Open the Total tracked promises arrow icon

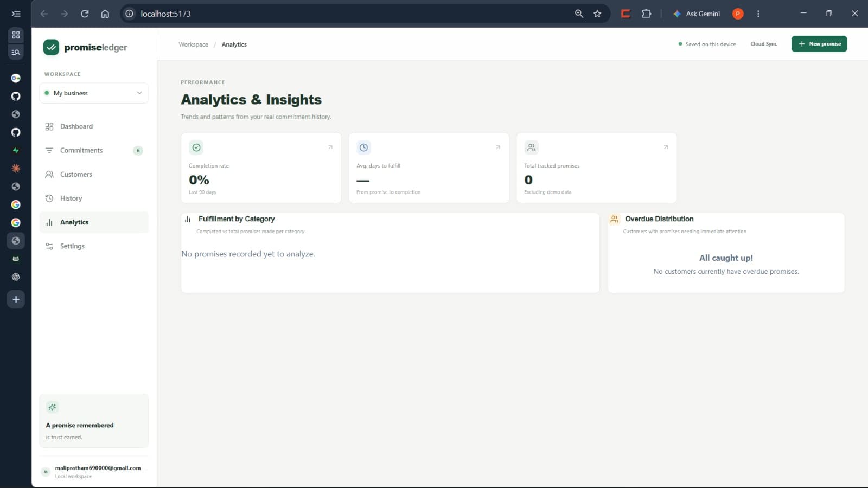(666, 147)
